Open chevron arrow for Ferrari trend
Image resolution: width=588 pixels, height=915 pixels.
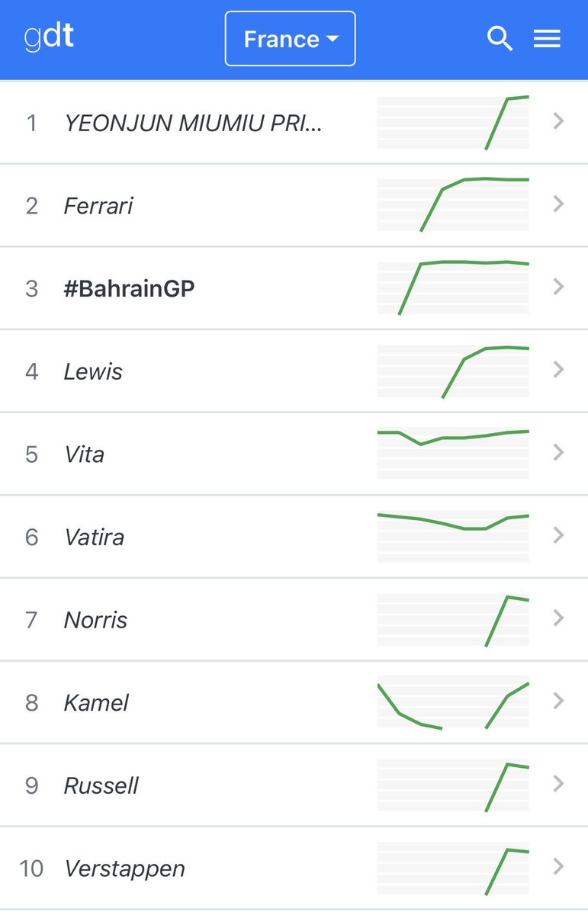pyautogui.click(x=558, y=204)
